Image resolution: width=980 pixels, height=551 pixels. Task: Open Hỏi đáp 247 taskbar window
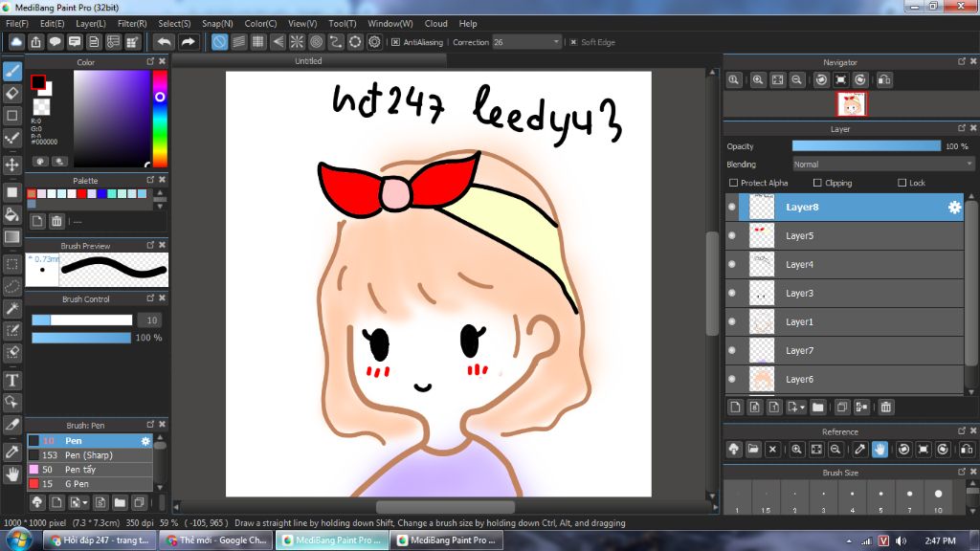[x=100, y=540]
